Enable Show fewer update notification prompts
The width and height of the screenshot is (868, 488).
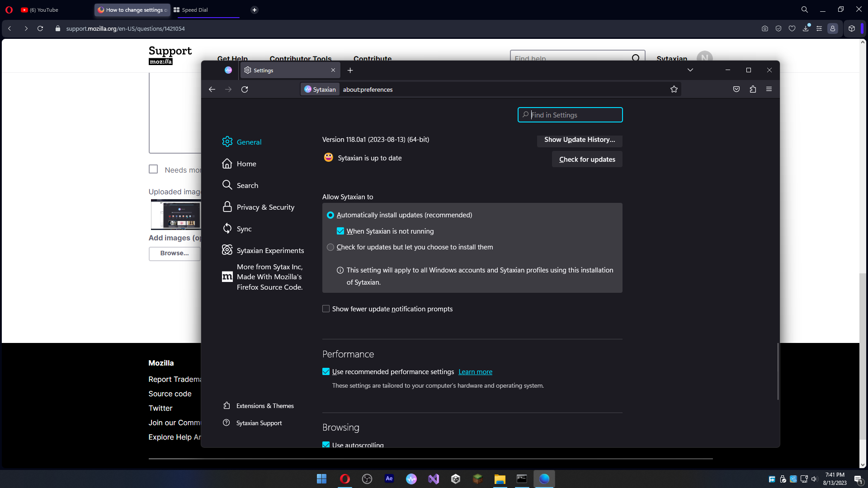pos(326,309)
